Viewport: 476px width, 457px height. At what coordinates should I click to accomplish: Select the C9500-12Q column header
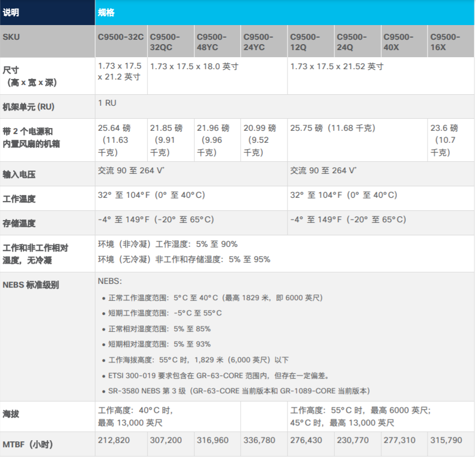click(311, 42)
